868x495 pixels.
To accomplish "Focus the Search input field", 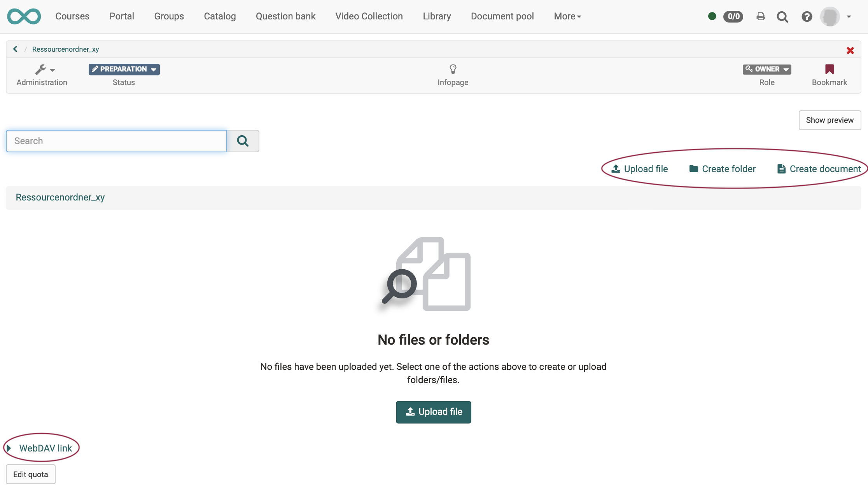I will [116, 141].
